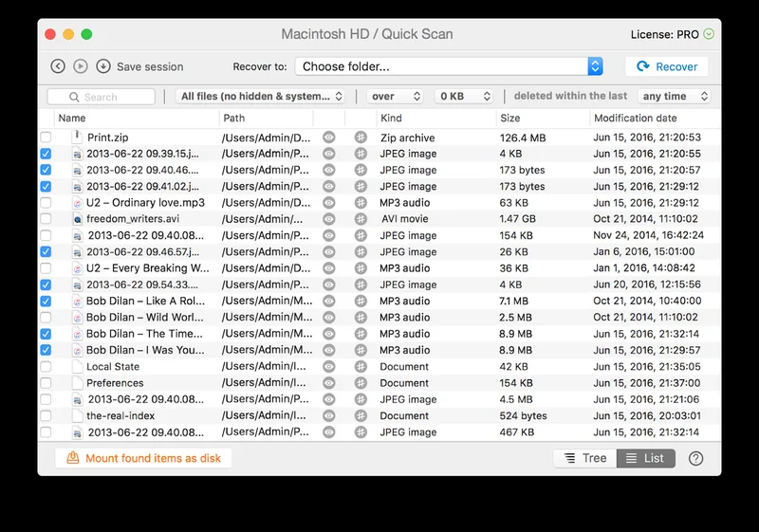
Task: Click the Recover button
Action: click(667, 66)
